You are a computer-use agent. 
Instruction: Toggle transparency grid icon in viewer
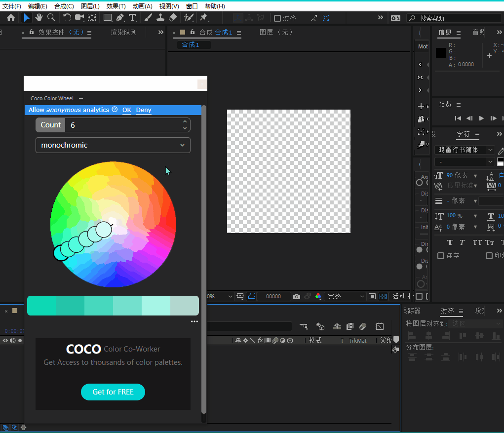[383, 296]
